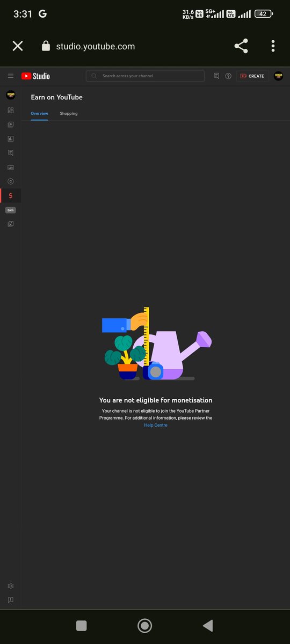290x644 pixels.
Task: Open Settings gear in the sidebar
Action: click(10, 586)
